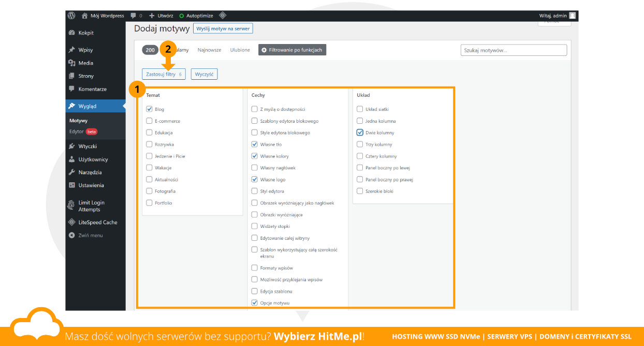The image size is (644, 346).
Task: Open the Utwórz new content menu
Action: pyautogui.click(x=161, y=16)
